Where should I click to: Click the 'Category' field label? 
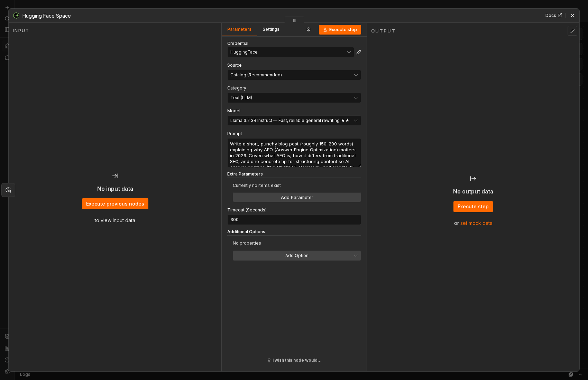tap(237, 88)
